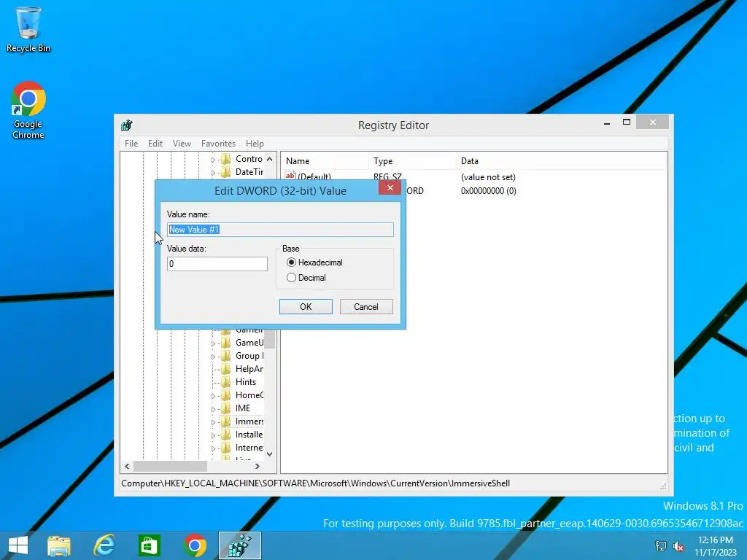The height and width of the screenshot is (560, 747).
Task: Click the Name column header
Action: (325, 161)
